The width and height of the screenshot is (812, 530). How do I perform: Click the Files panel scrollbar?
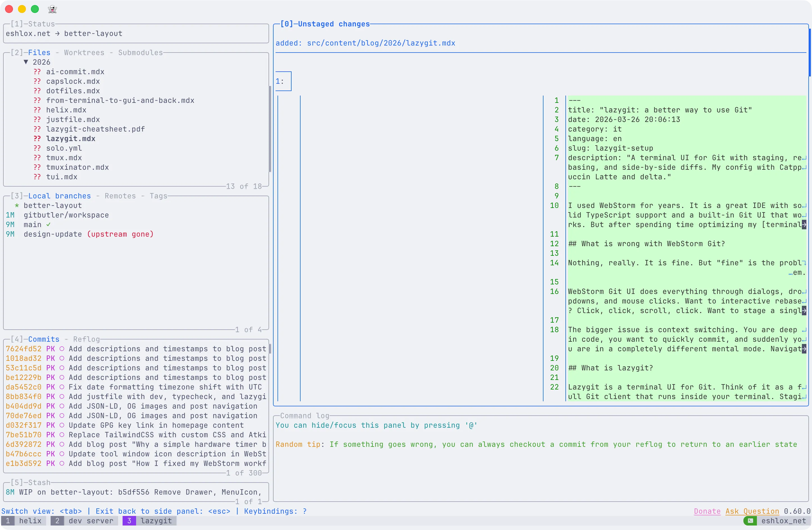pyautogui.click(x=270, y=129)
